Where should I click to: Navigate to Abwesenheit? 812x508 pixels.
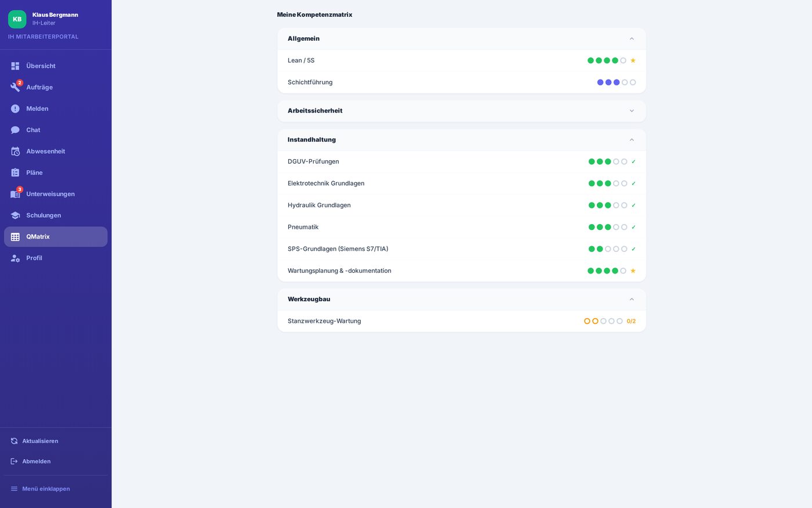tap(56, 152)
